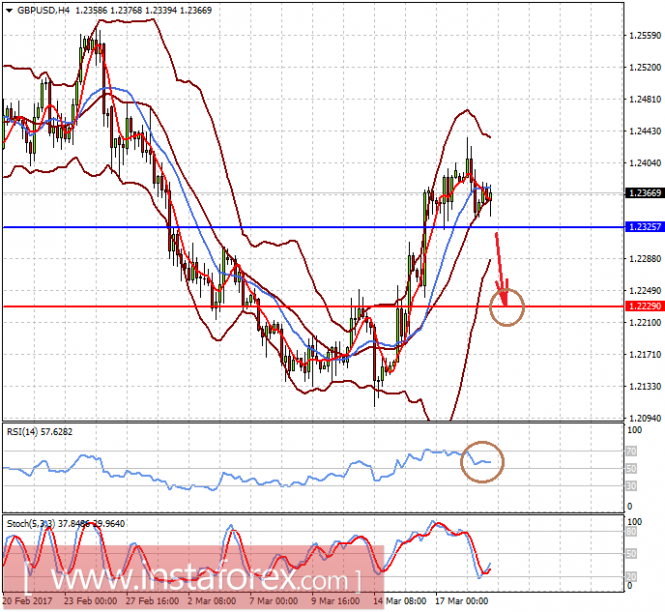The height and width of the screenshot is (612, 665).
Task: Click the blue horizontal line at 1.23257
Action: (x=314, y=227)
